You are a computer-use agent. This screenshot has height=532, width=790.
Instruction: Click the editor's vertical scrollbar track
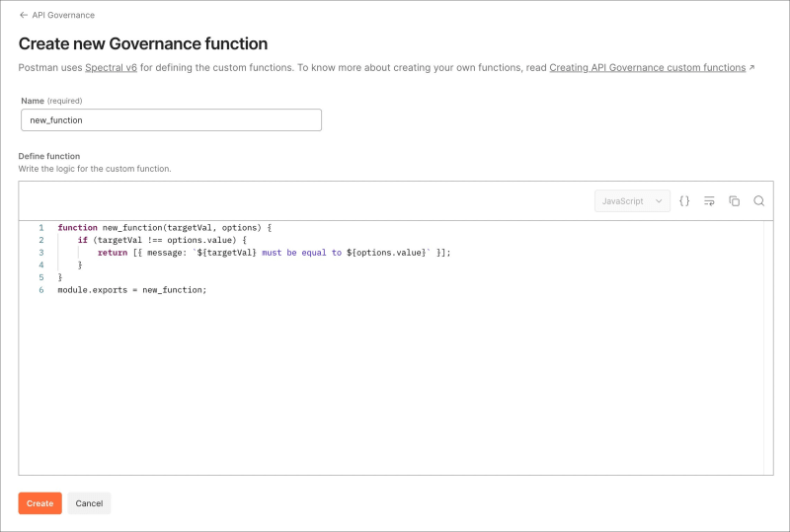tap(768, 347)
